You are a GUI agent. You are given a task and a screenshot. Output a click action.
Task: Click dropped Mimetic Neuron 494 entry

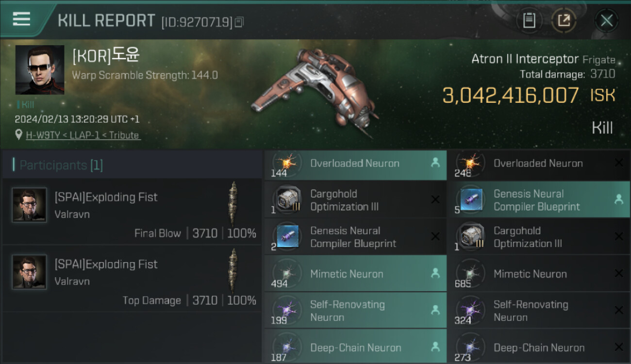point(355,274)
